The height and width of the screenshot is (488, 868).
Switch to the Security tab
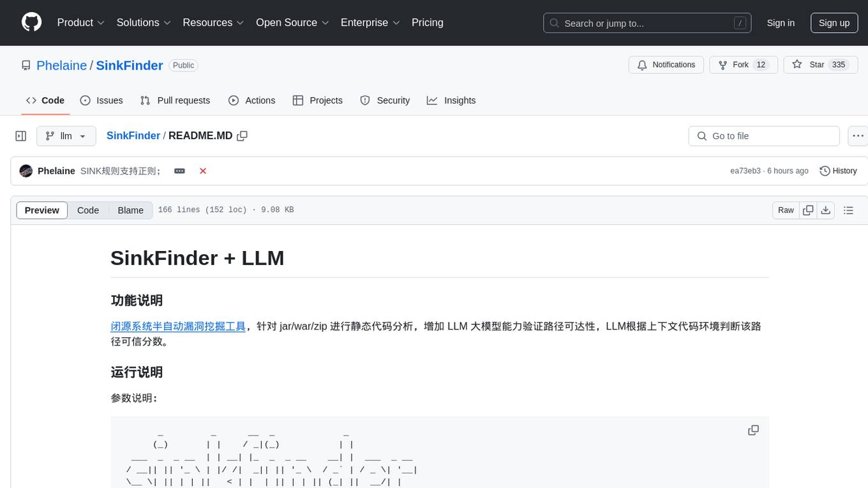[385, 100]
